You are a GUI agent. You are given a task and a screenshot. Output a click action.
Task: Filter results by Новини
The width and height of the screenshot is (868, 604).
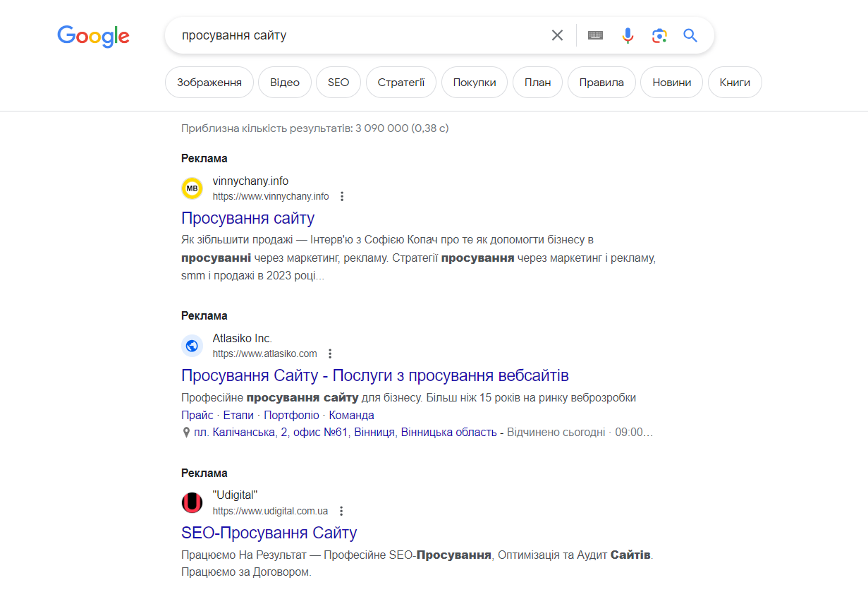671,82
